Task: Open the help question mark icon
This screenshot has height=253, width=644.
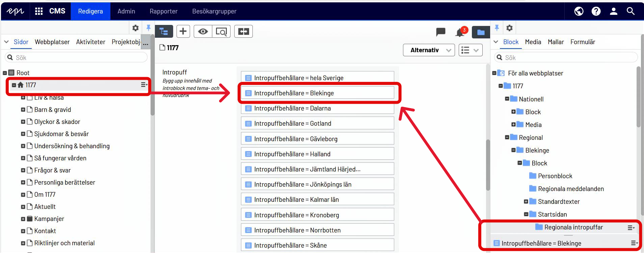Action: [x=596, y=11]
